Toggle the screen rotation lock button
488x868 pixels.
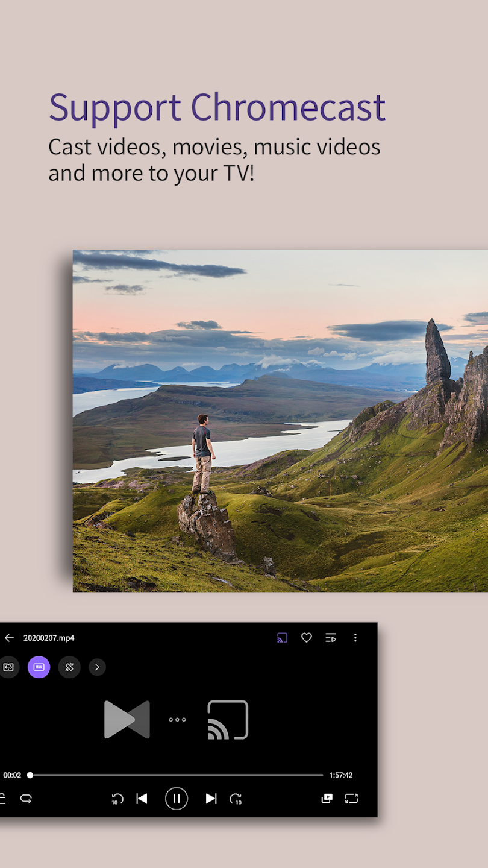(x=69, y=667)
